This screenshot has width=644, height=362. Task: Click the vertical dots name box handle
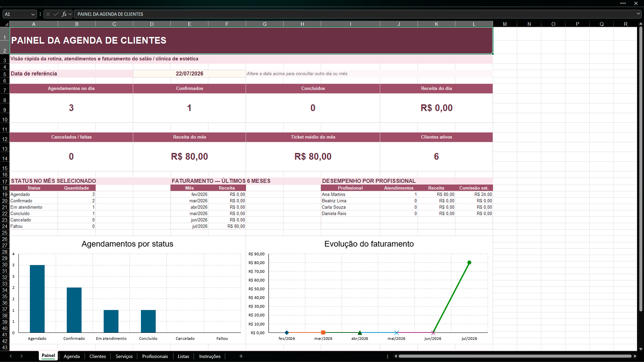[x=40, y=14]
